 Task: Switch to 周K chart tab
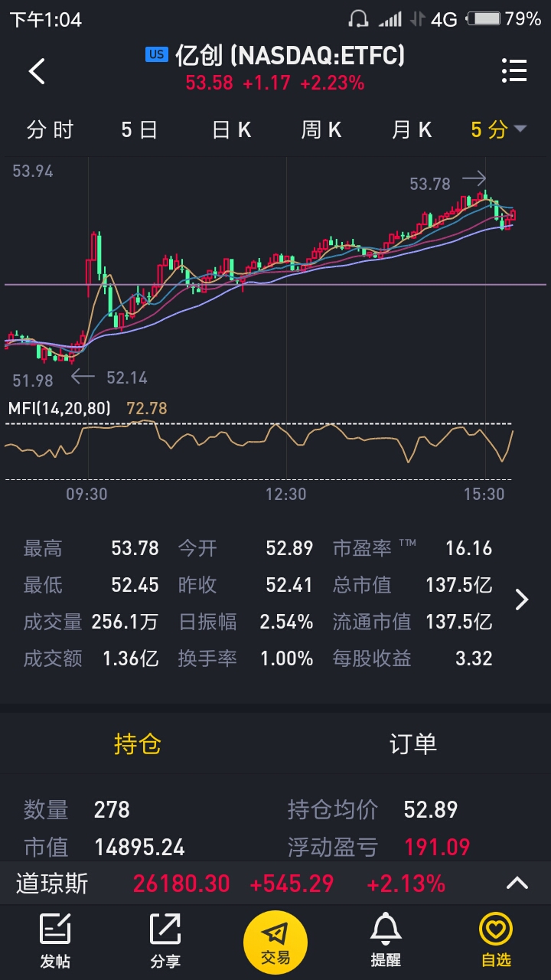[321, 130]
